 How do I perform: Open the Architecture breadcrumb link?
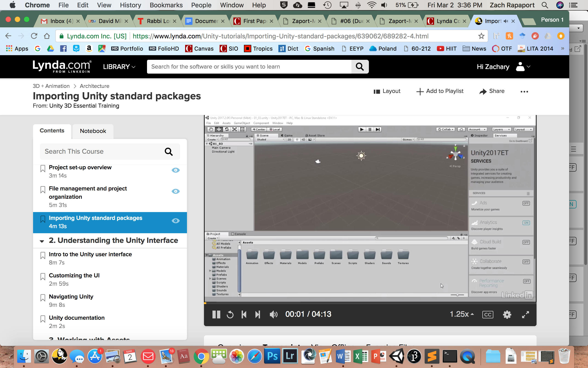pyautogui.click(x=95, y=86)
